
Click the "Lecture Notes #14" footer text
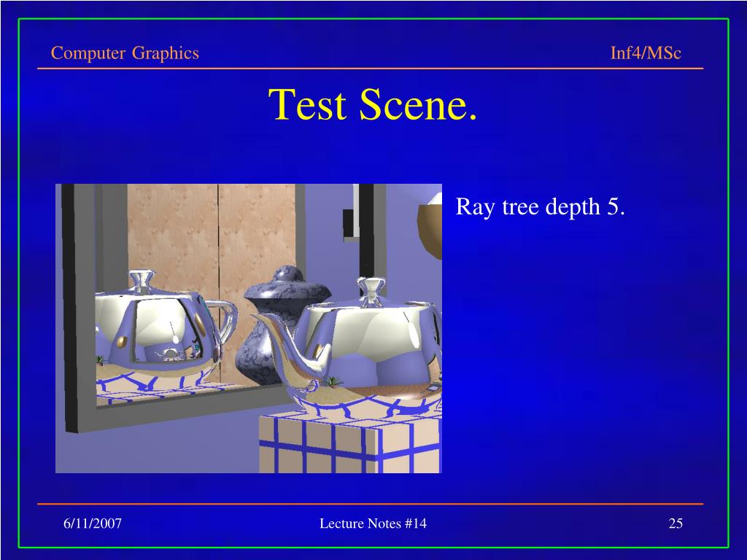click(373, 524)
